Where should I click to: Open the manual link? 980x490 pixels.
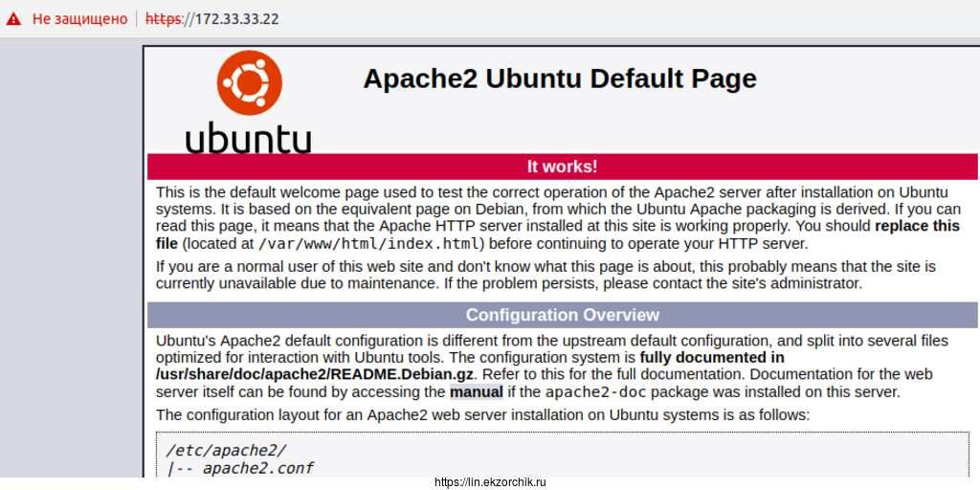coord(476,391)
